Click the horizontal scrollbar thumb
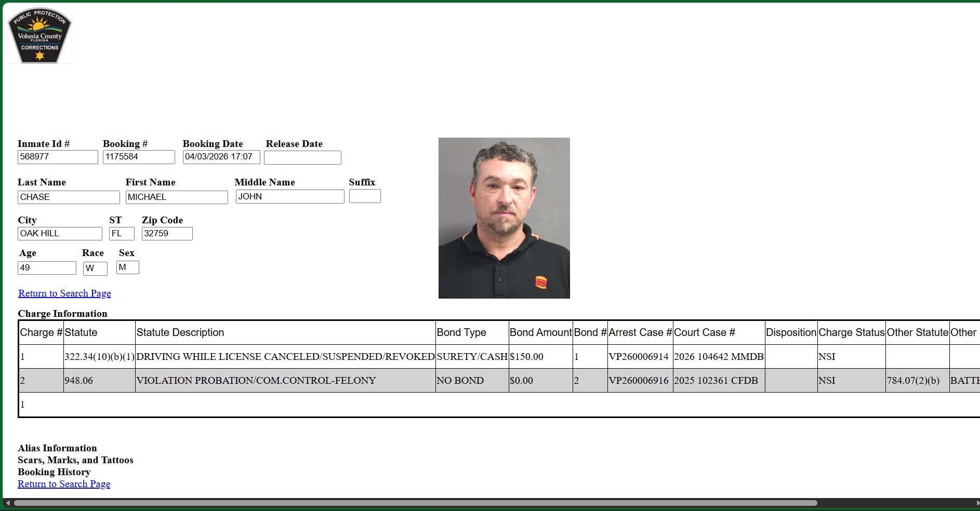The height and width of the screenshot is (511, 980). 415,503
